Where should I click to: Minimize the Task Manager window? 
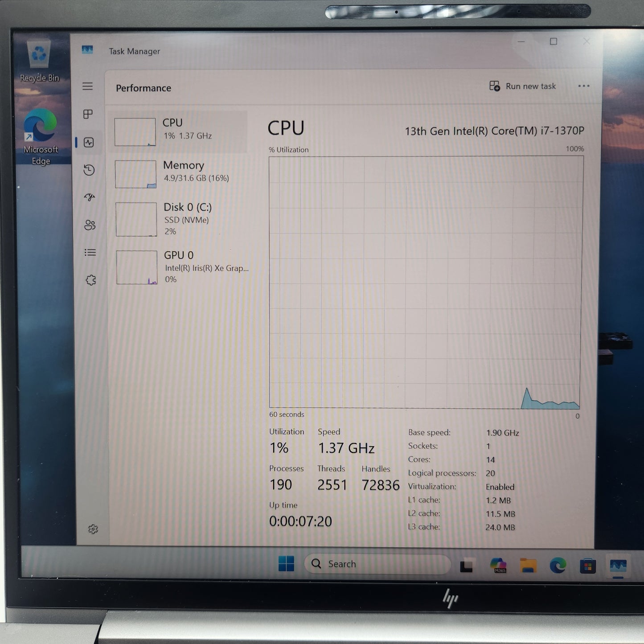click(521, 41)
